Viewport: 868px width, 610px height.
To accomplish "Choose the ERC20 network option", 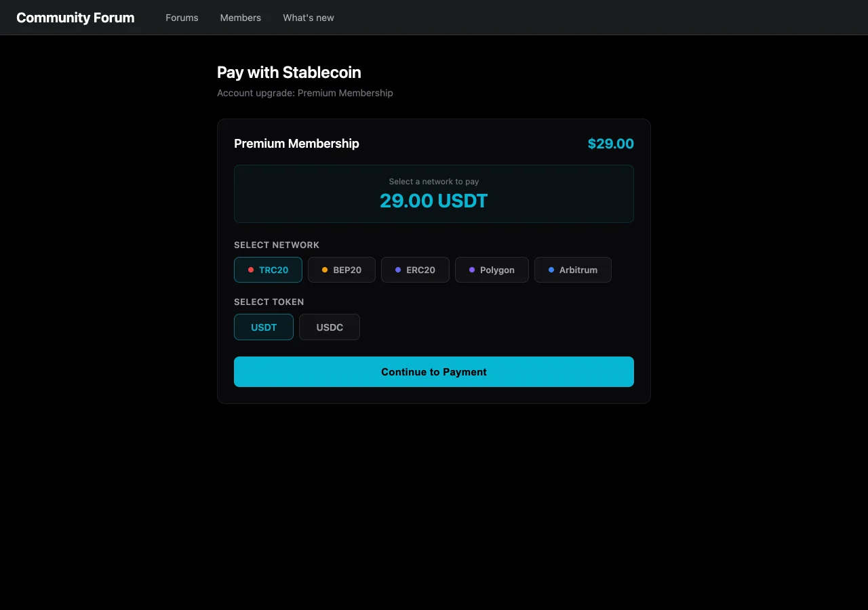I will coord(415,270).
